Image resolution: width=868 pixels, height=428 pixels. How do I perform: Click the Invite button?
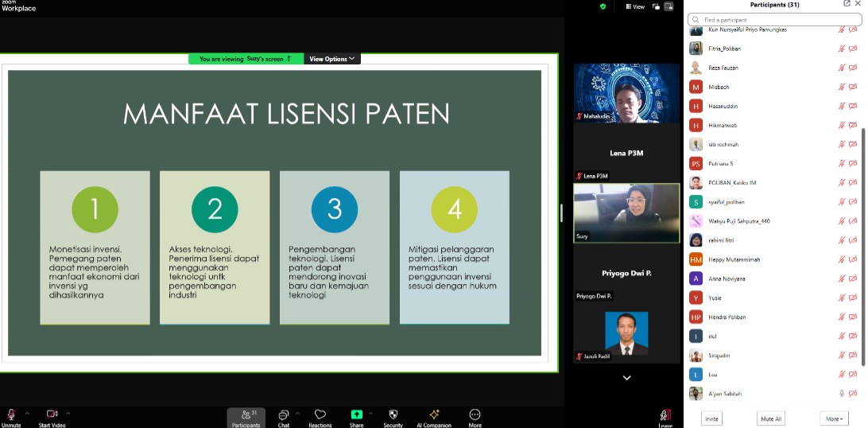point(711,418)
